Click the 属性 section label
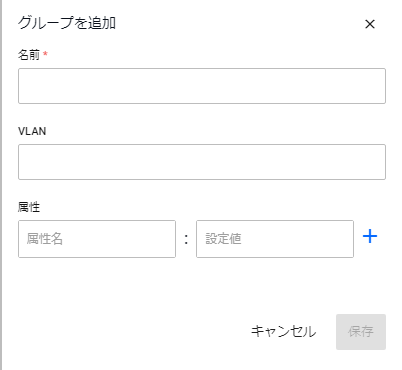Viewport: 402px width, 370px height. 29,207
